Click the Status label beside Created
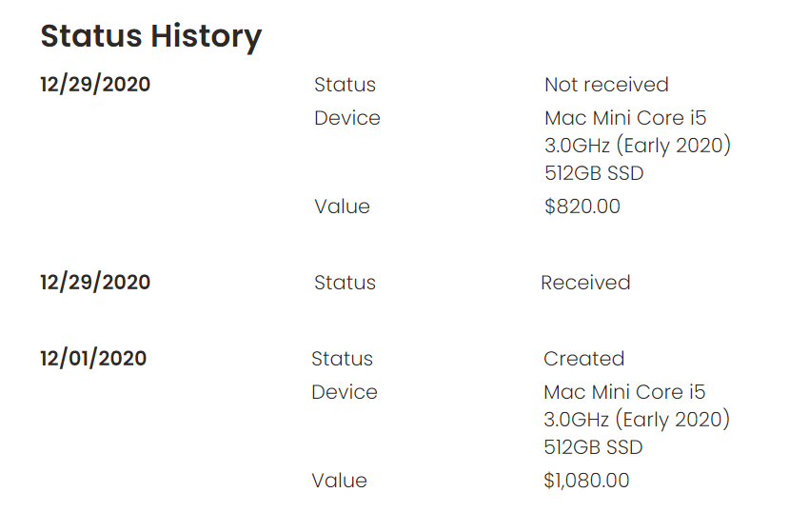The image size is (789, 532). 342,359
